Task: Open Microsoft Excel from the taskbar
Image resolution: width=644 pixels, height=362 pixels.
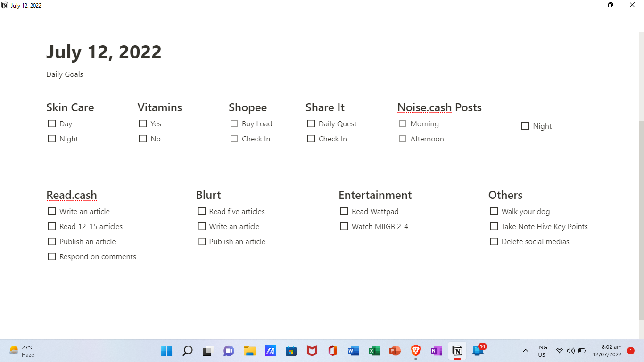Action: 374,351
